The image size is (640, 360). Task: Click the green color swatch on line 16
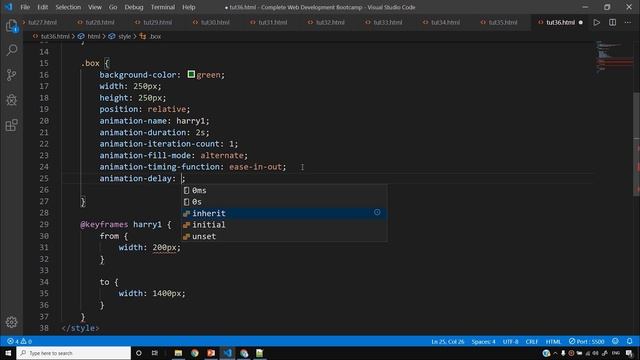(191, 74)
